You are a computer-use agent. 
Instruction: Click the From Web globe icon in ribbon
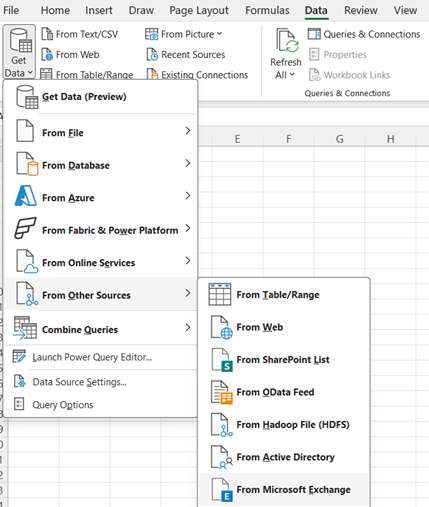coord(47,54)
